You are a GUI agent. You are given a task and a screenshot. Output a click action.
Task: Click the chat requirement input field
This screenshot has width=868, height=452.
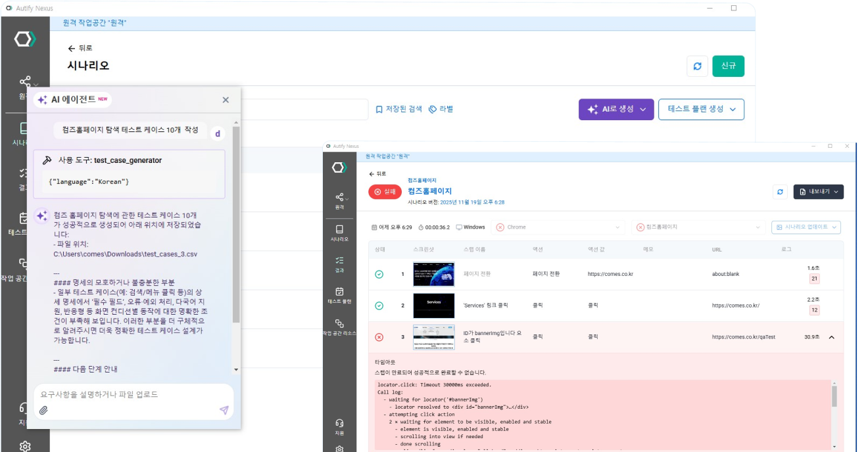pyautogui.click(x=132, y=394)
